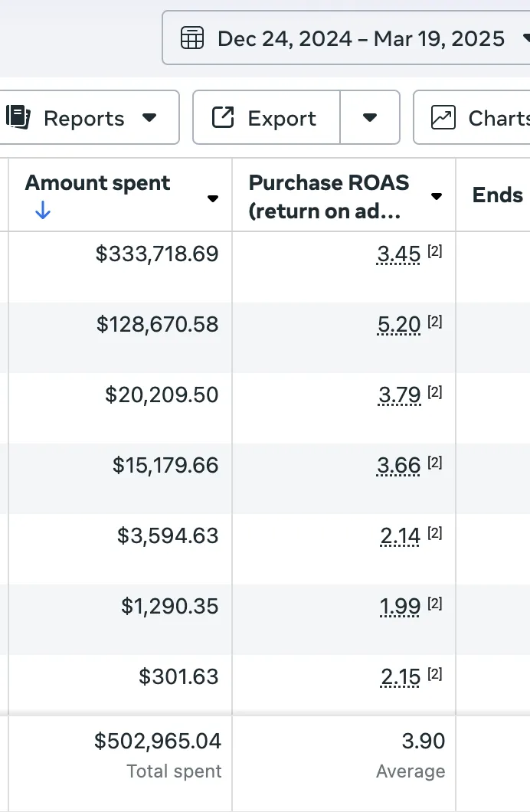Image resolution: width=530 pixels, height=812 pixels.
Task: Click the Reports book icon
Action: click(x=18, y=117)
